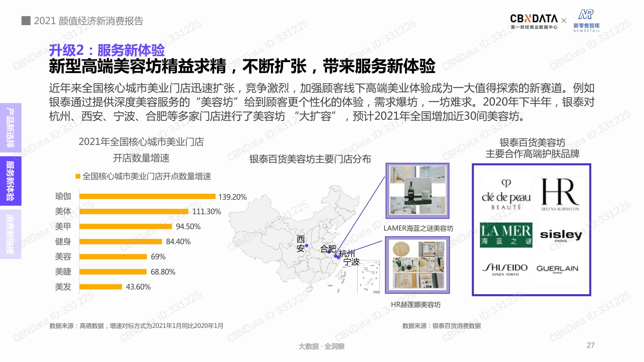644x362 pixels.
Task: Click the 美体 bar at 111.30%
Action: click(134, 211)
